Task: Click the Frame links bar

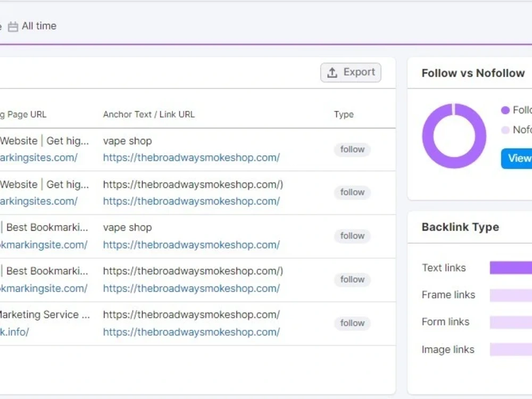Action: [x=511, y=295]
